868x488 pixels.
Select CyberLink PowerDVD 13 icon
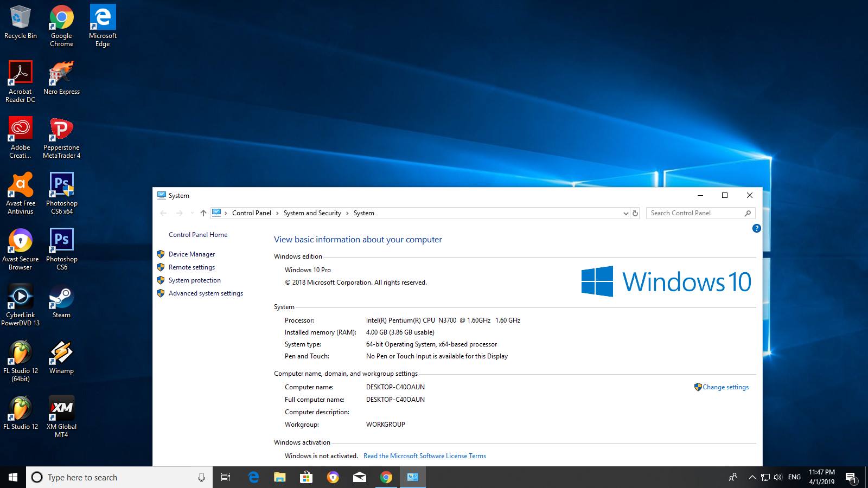pos(20,305)
